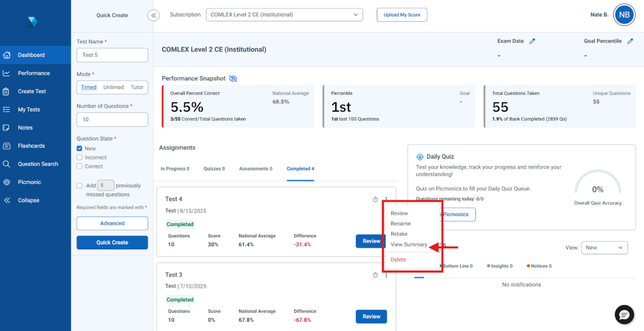Uncheck the New question state checkbox
This screenshot has height=331, width=644.
(80, 149)
